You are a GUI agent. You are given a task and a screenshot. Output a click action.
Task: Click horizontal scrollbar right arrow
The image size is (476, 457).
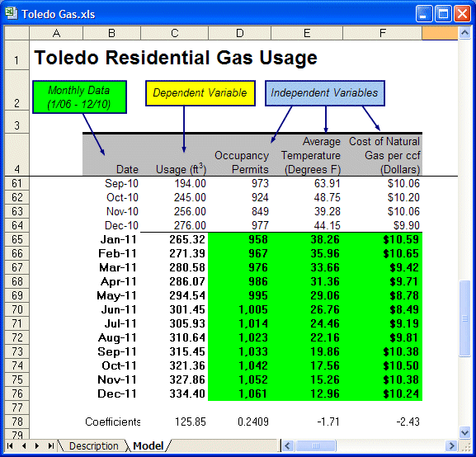pos(451,446)
